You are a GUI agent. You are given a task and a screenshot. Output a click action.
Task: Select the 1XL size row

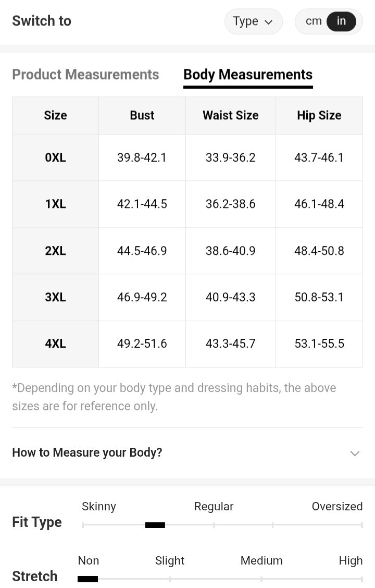pos(55,204)
